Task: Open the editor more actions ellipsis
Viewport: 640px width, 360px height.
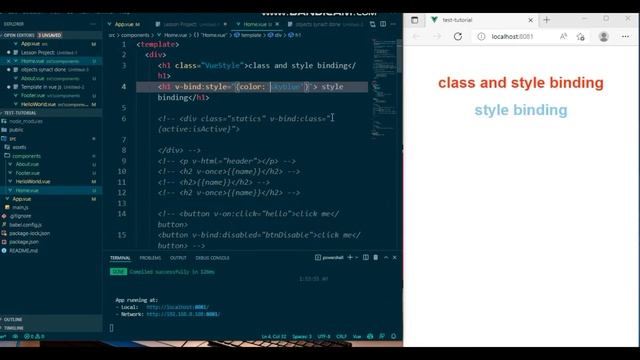Action: 393,24
